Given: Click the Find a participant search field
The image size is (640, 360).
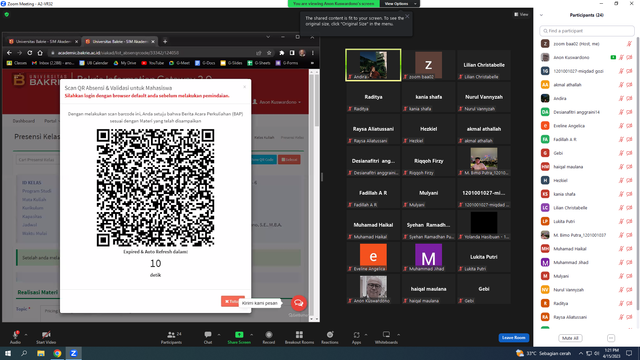Looking at the screenshot, I should tap(587, 31).
